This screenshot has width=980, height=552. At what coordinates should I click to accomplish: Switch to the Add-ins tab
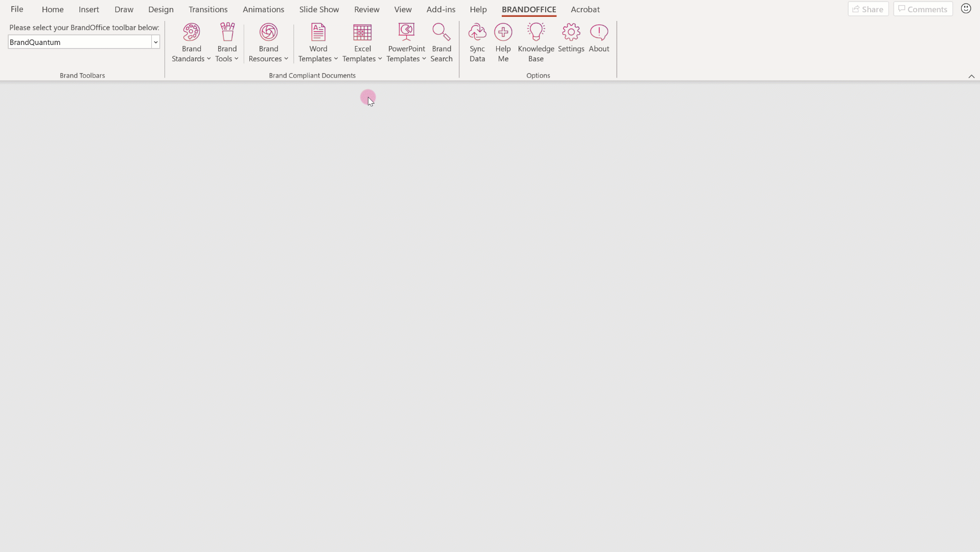[x=441, y=9]
